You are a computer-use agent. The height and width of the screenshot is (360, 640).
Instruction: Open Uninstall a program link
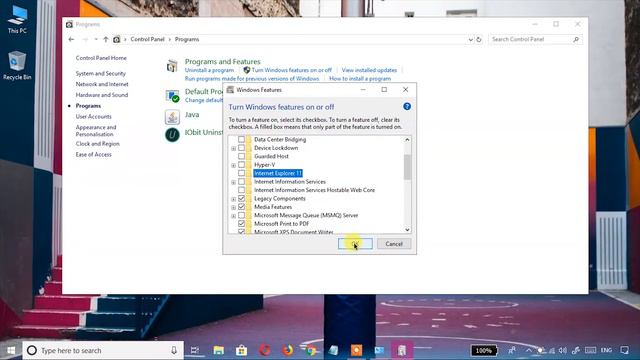point(209,70)
